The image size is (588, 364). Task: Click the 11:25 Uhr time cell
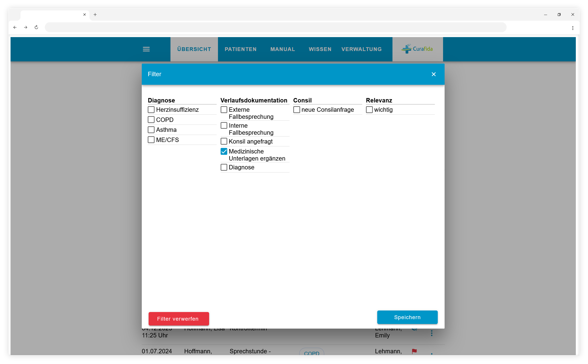(x=155, y=335)
